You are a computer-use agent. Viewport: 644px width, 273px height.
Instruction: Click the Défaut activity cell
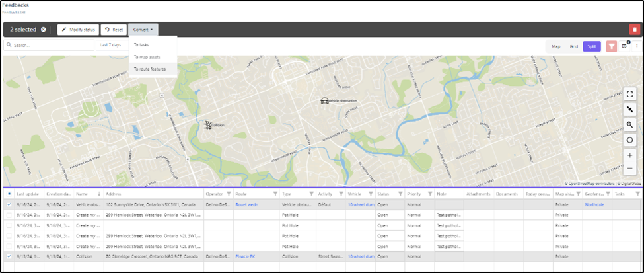pyautogui.click(x=331, y=204)
